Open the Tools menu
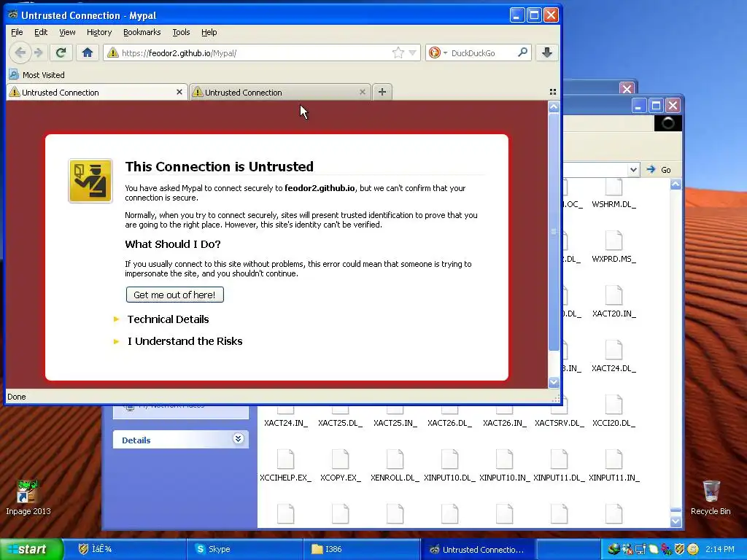Screen dimensions: 747x560 (181, 32)
